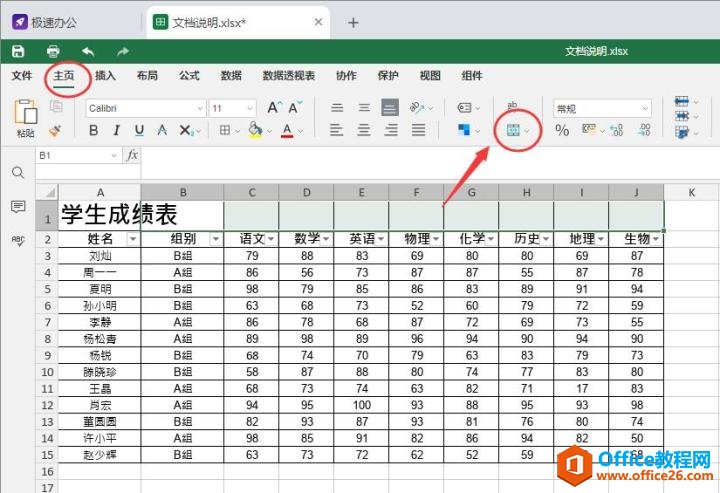Click the Print icon
720x493 pixels.
pos(53,51)
